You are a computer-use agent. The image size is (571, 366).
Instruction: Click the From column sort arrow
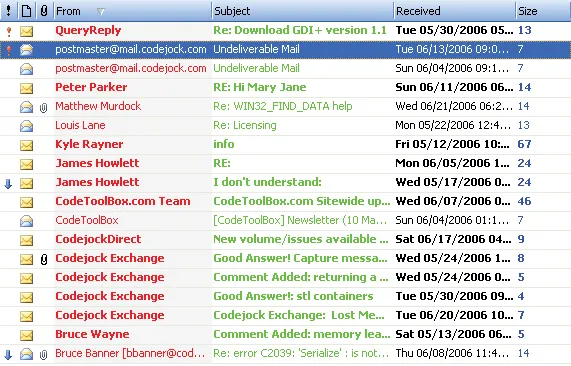click(x=101, y=12)
